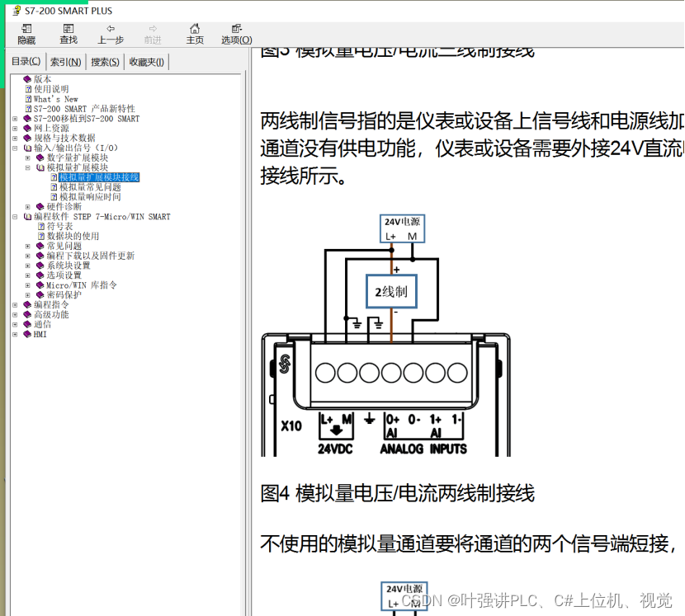Click the open book icon beside 输入/输出信号
This screenshot has height=616, width=685.
point(27,148)
